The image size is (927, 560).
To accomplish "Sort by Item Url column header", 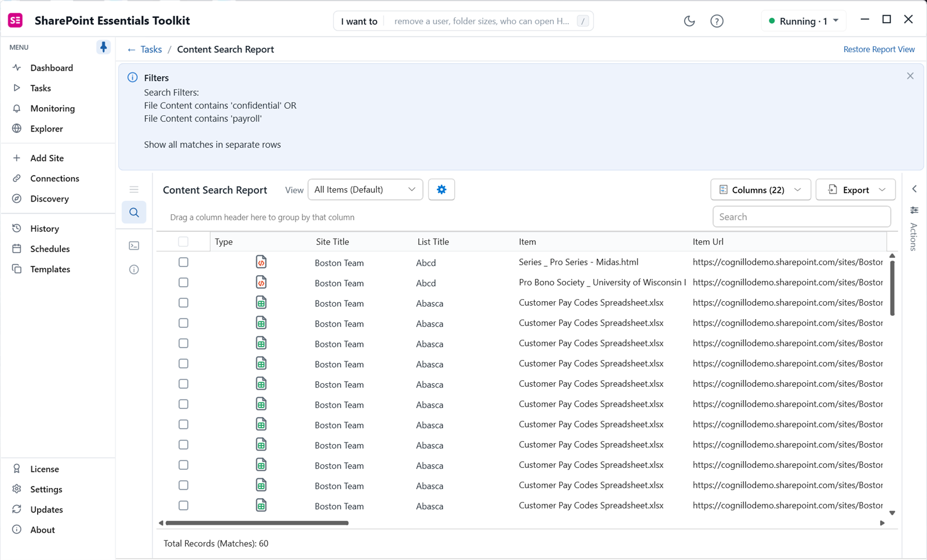I will 708,242.
